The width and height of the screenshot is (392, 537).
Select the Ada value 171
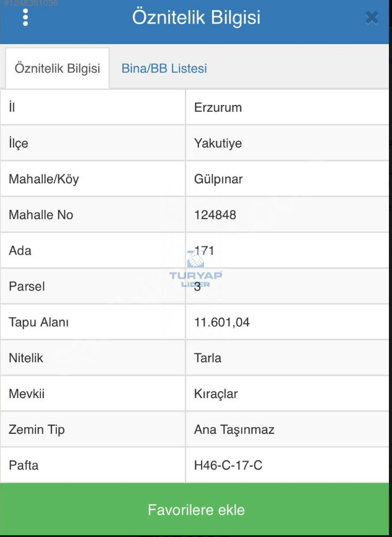tap(205, 251)
